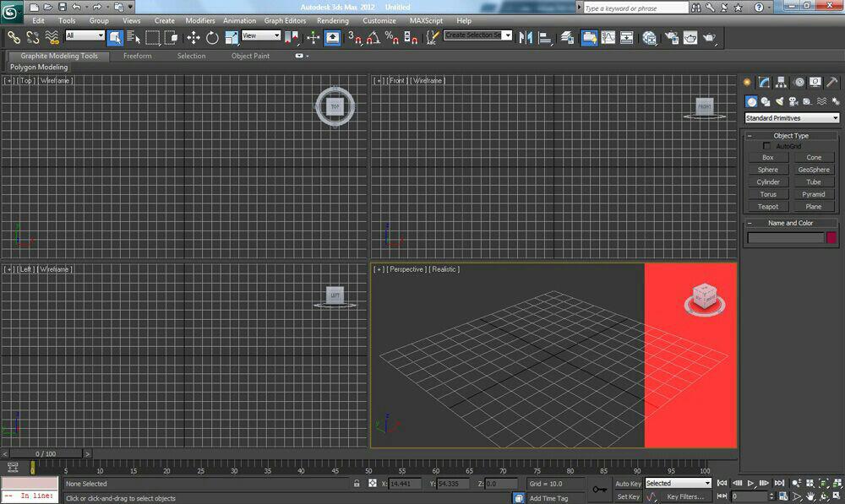Enable the AutoGrid checkbox
This screenshot has height=504, width=845.
(767, 146)
